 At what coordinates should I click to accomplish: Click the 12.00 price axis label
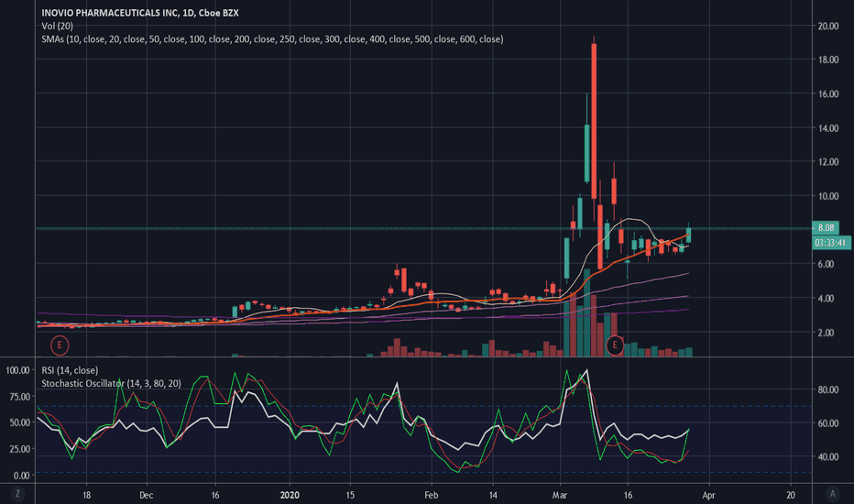pos(827,162)
